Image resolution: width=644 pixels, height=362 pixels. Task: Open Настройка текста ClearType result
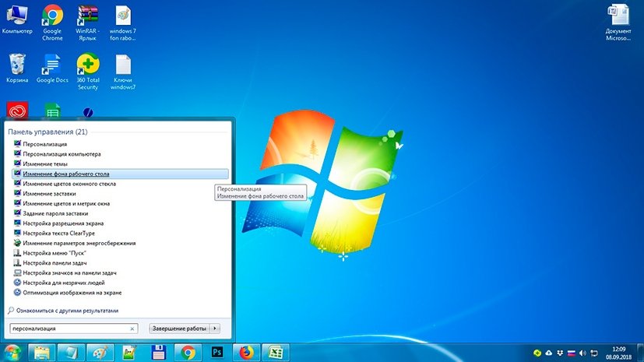point(120,233)
